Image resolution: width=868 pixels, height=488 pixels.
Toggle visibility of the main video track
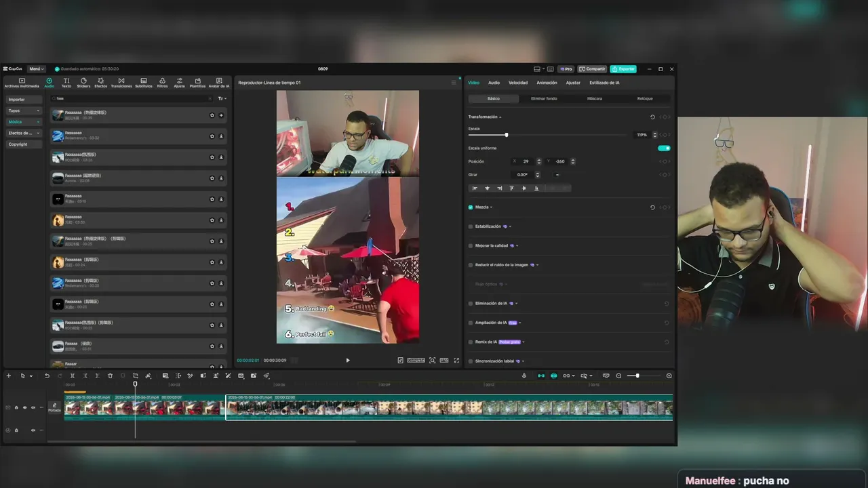pos(25,407)
